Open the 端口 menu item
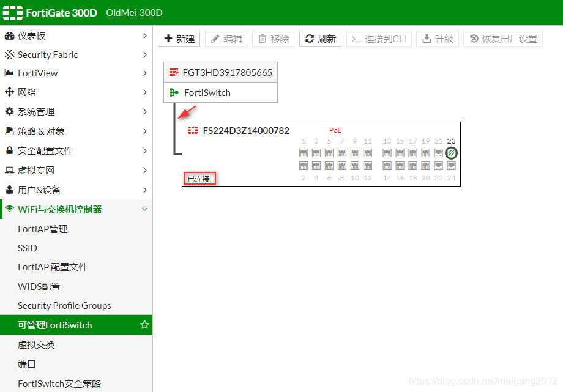This screenshot has height=392, width=563. coord(76,364)
